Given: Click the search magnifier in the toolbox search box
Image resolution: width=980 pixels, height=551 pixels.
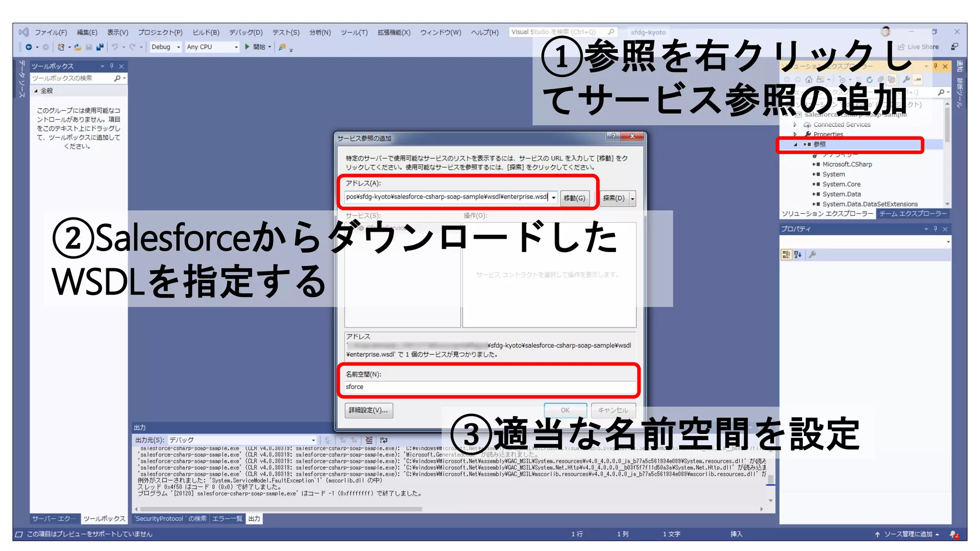Looking at the screenshot, I should tap(117, 78).
